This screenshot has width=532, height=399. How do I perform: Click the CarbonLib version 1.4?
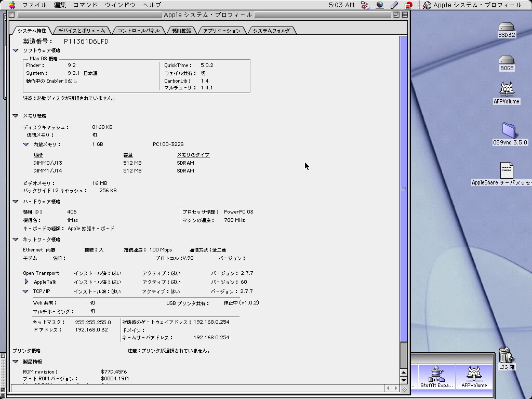point(205,81)
